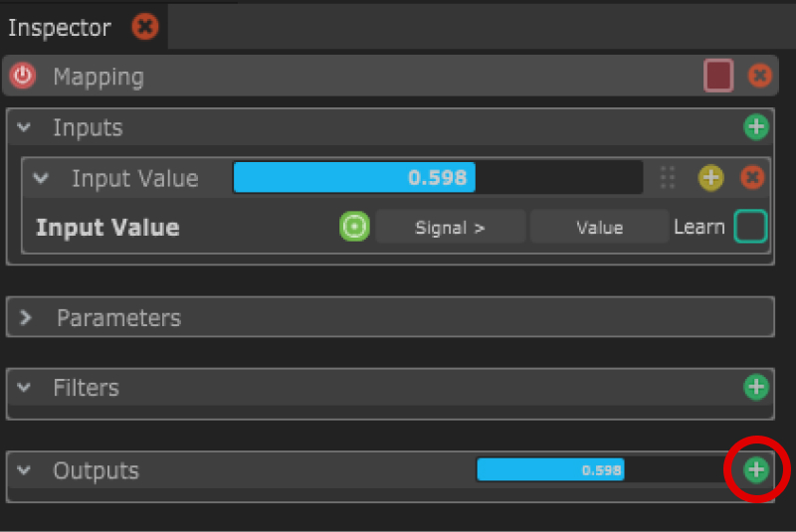Open the Signal > selector

pyautogui.click(x=450, y=227)
